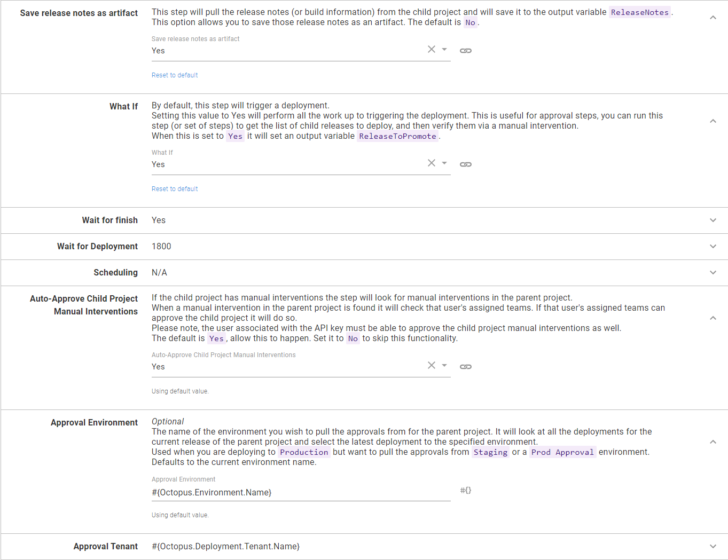The width and height of the screenshot is (728, 560).
Task: Clear the Save release notes as artifact value
Action: click(x=432, y=49)
